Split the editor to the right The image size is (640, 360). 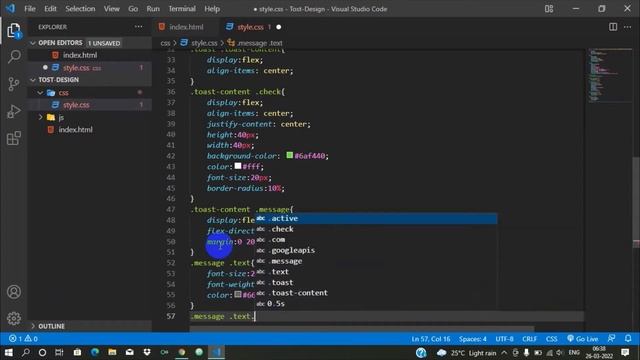coord(613,27)
